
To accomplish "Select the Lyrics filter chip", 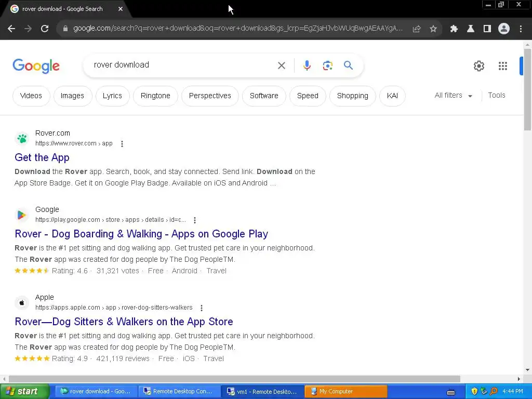I will tap(112, 96).
